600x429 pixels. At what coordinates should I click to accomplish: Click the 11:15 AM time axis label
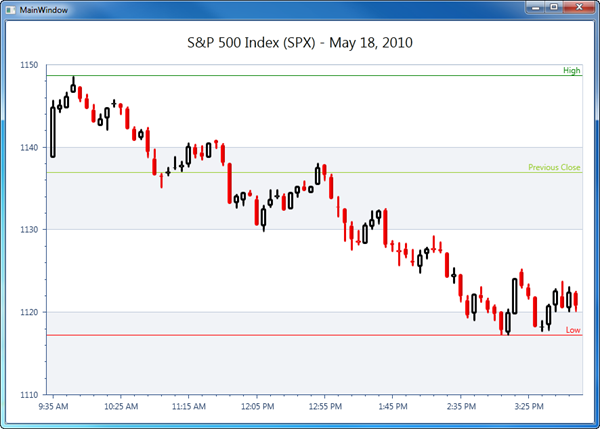tap(189, 406)
